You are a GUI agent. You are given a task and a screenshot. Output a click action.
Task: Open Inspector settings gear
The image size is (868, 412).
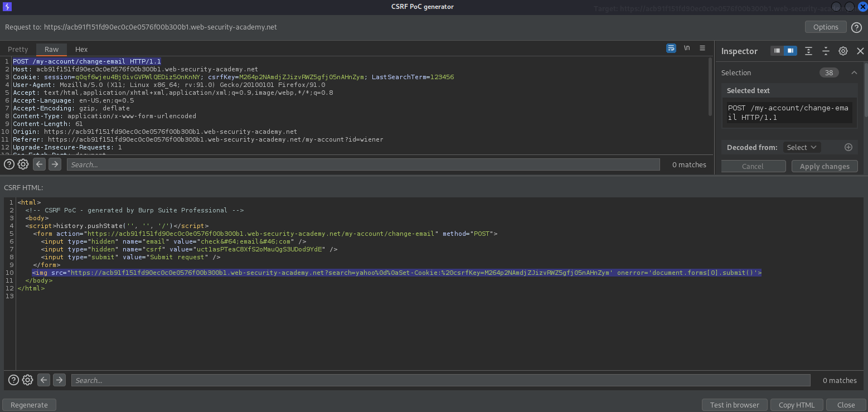[843, 51]
